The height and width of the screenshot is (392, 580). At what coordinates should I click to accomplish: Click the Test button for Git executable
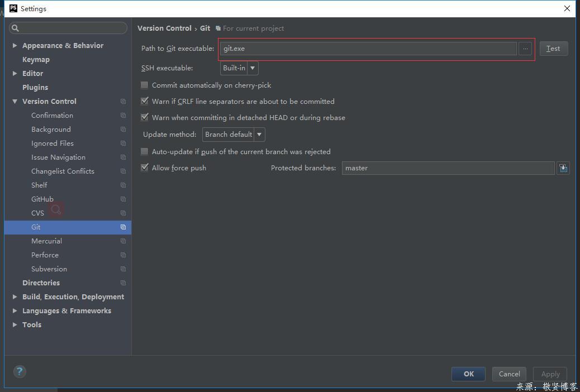tap(553, 49)
